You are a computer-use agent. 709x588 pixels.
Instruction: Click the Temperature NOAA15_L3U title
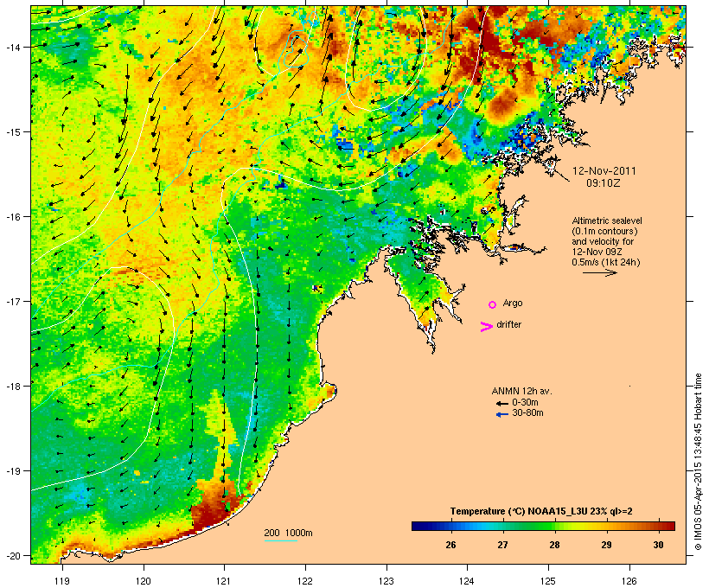pyautogui.click(x=541, y=511)
